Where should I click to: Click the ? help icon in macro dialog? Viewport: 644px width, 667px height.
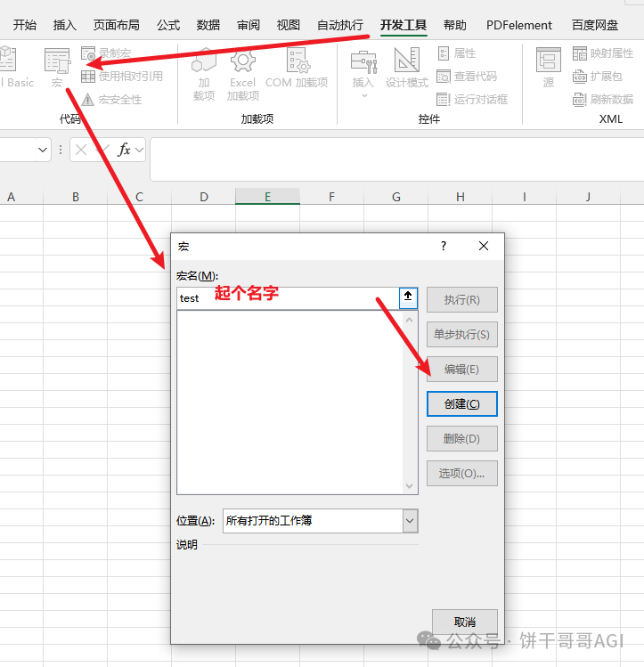coord(444,246)
